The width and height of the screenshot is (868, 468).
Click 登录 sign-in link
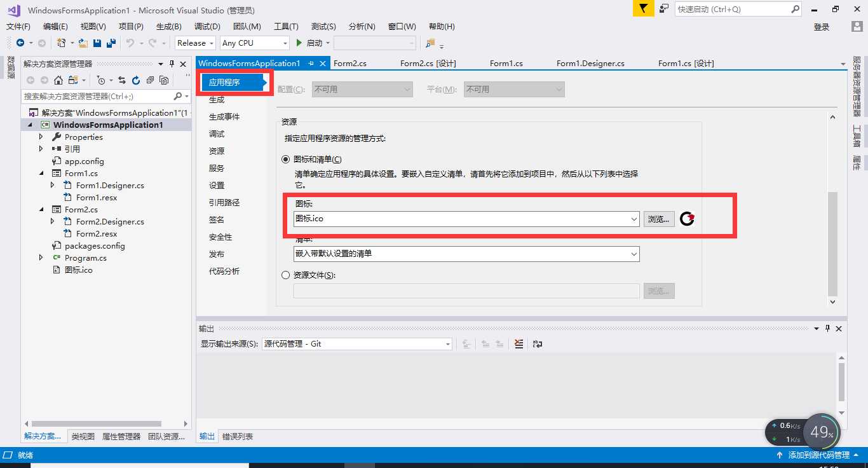pyautogui.click(x=822, y=27)
